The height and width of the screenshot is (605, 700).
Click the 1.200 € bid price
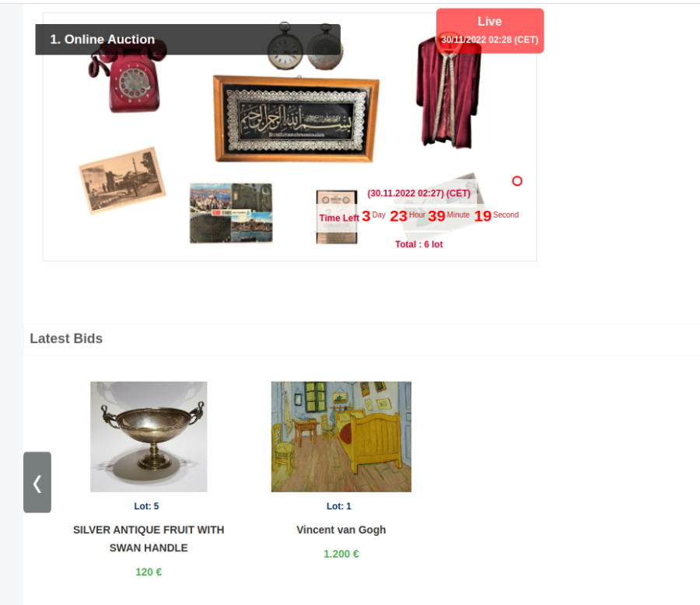point(341,554)
